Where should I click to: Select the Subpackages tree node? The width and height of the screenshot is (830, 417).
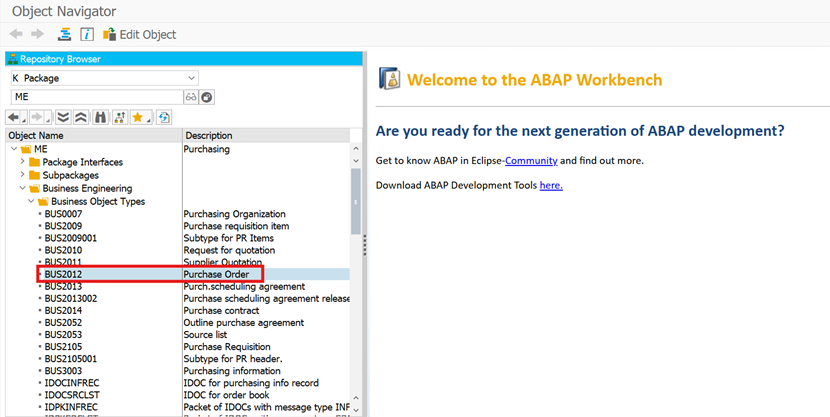(70, 175)
